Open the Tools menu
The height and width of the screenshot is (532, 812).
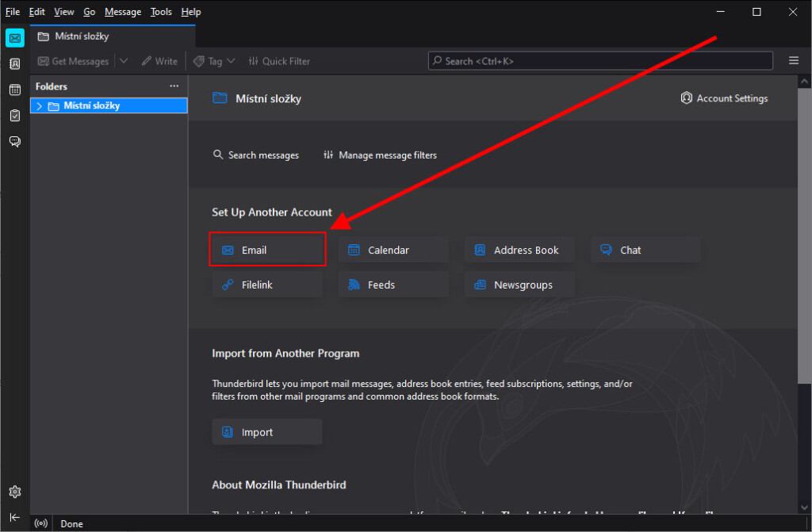(161, 12)
